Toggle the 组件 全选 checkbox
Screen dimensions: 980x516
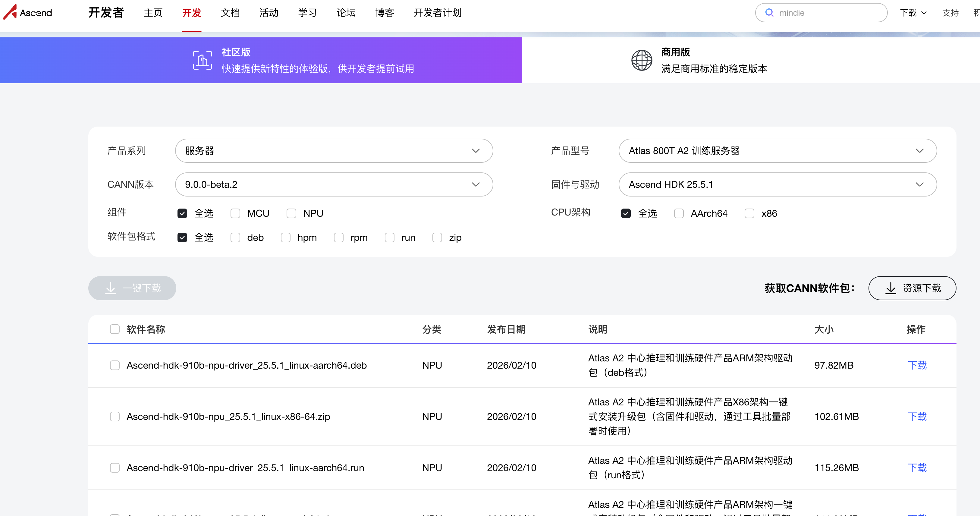tap(182, 213)
